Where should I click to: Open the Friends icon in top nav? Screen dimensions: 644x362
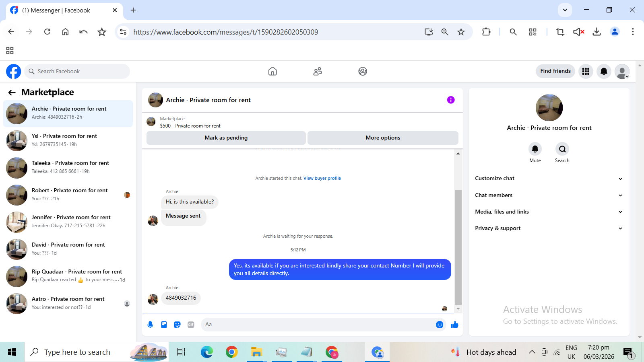(x=318, y=71)
